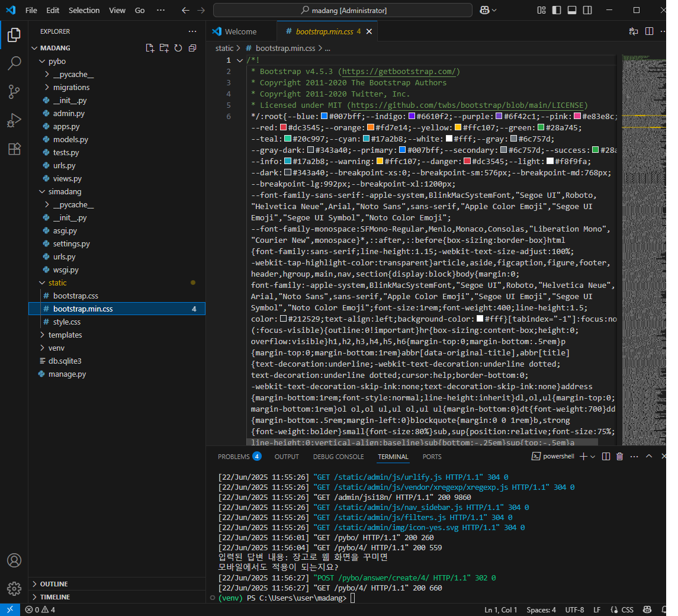678x616 pixels.
Task: Click remote window indicator in status bar
Action: (x=10, y=609)
